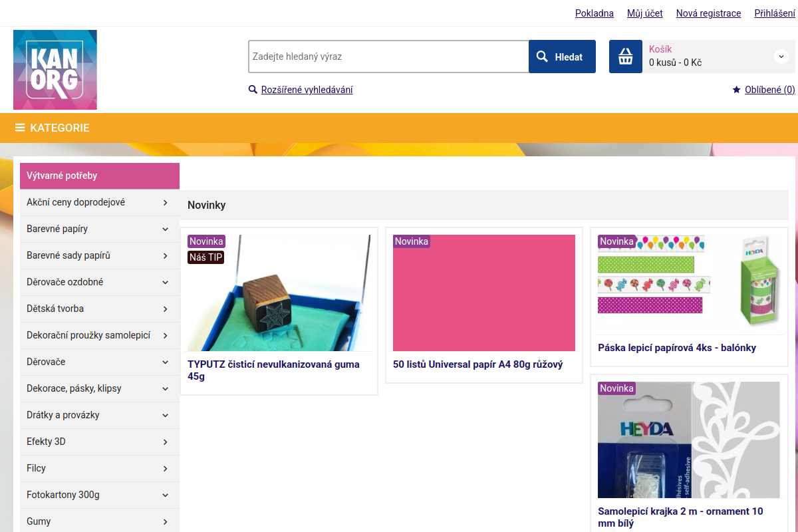Expand Dekorační proužky samolepicí chevron
Viewport: 798px width, 532px height.
click(166, 335)
